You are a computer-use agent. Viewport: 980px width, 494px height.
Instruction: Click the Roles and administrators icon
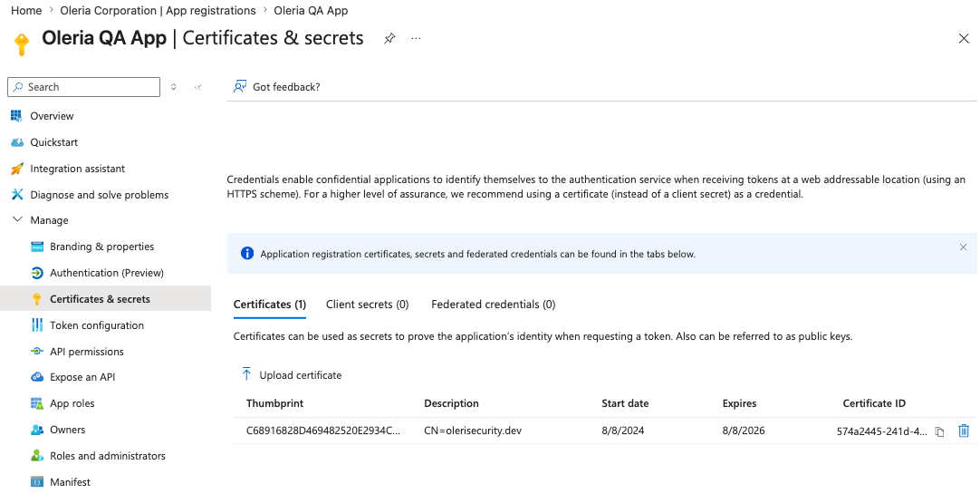coord(37,456)
